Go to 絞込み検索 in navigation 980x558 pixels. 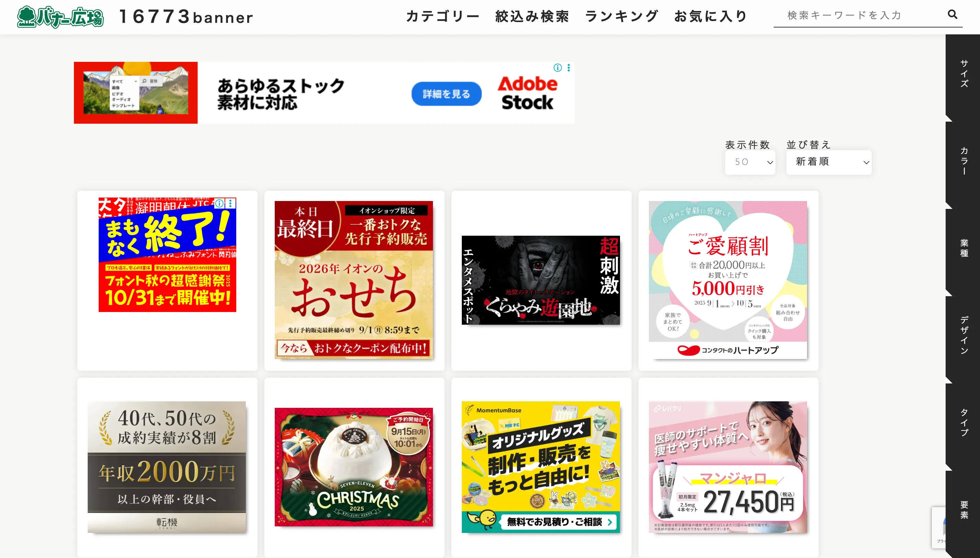pyautogui.click(x=532, y=16)
